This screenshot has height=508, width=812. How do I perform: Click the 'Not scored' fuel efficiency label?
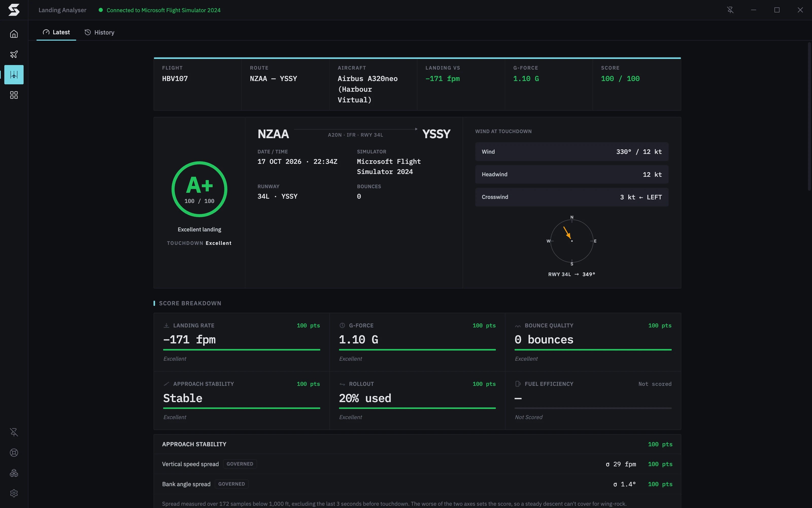tap(655, 384)
